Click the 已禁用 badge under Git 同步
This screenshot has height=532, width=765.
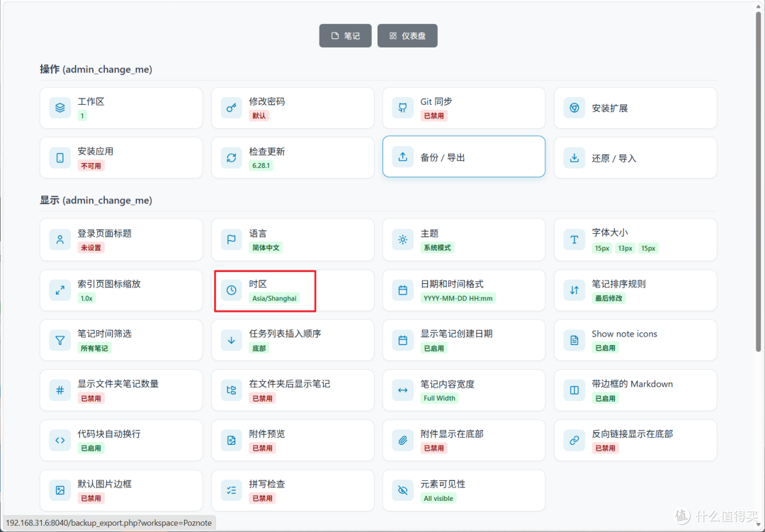click(433, 115)
